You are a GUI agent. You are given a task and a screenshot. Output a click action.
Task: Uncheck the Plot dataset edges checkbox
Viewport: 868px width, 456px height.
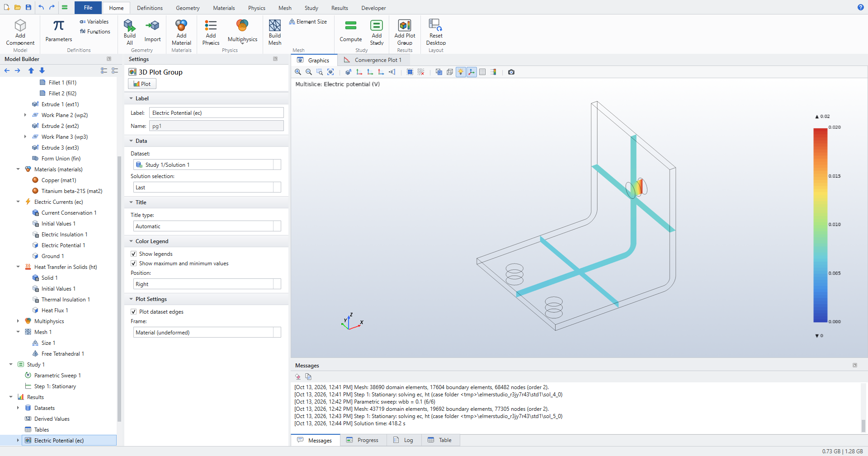pos(134,312)
